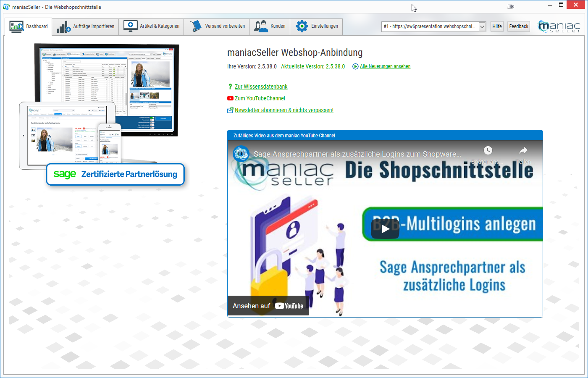588x378 pixels.
Task: Open Zur Wissensdatenbank link
Action: 261,87
